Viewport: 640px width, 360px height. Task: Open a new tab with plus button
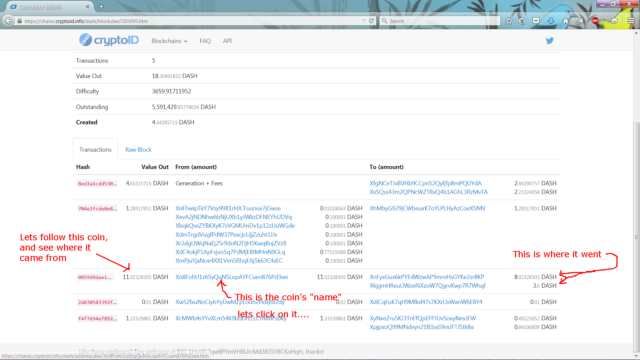(101, 7)
